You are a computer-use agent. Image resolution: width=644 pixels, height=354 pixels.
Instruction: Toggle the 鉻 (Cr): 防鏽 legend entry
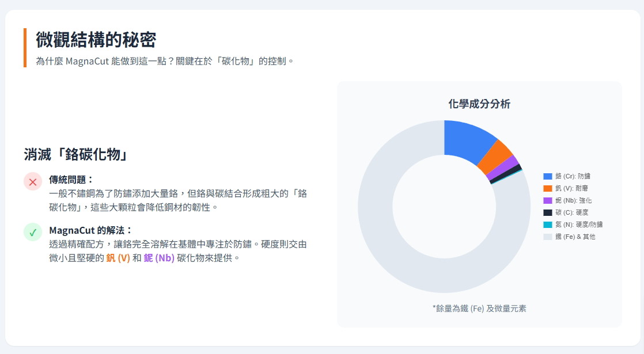coord(567,176)
